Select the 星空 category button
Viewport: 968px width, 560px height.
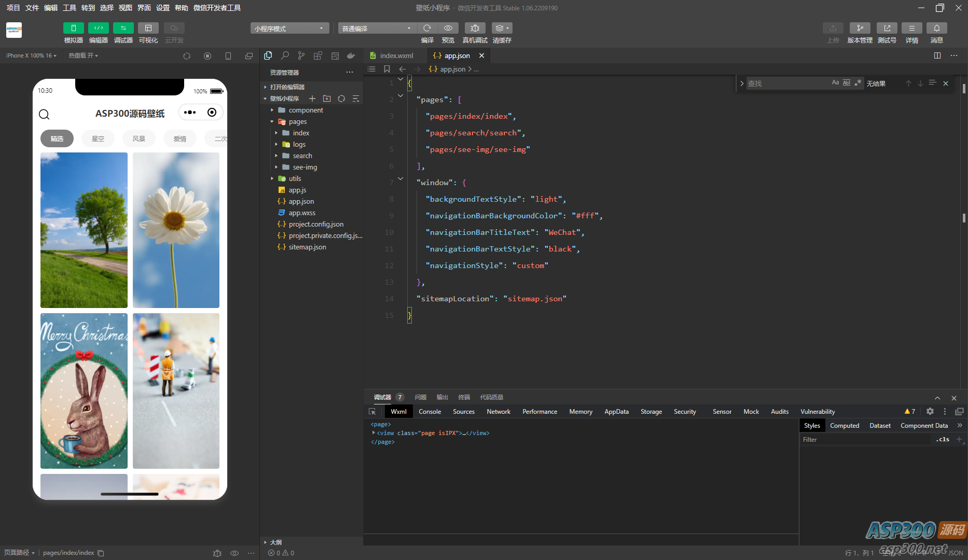(98, 138)
